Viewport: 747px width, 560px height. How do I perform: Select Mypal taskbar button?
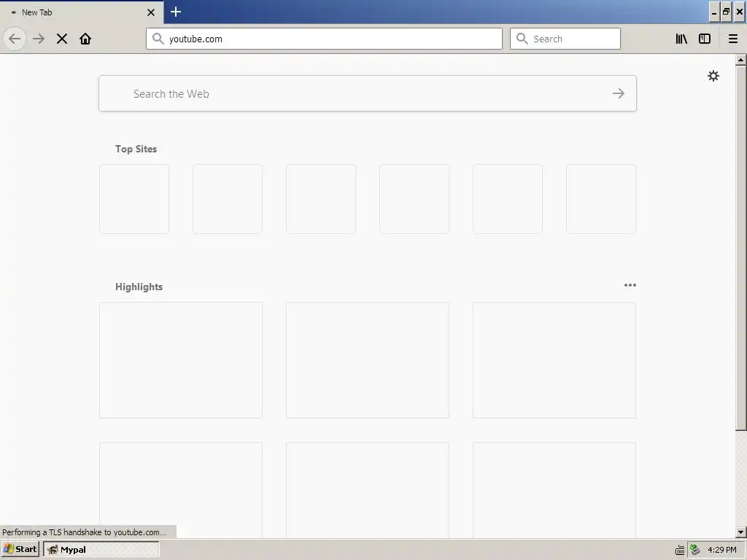pos(101,549)
